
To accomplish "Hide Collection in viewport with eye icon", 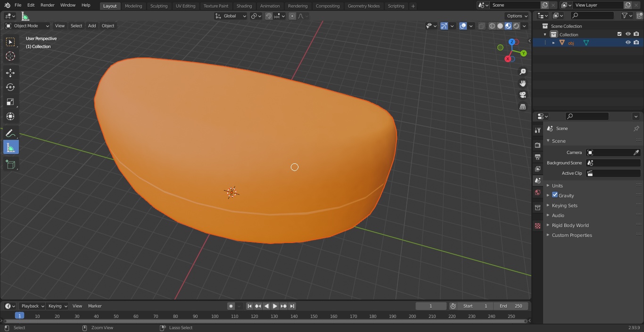I will pyautogui.click(x=628, y=34).
